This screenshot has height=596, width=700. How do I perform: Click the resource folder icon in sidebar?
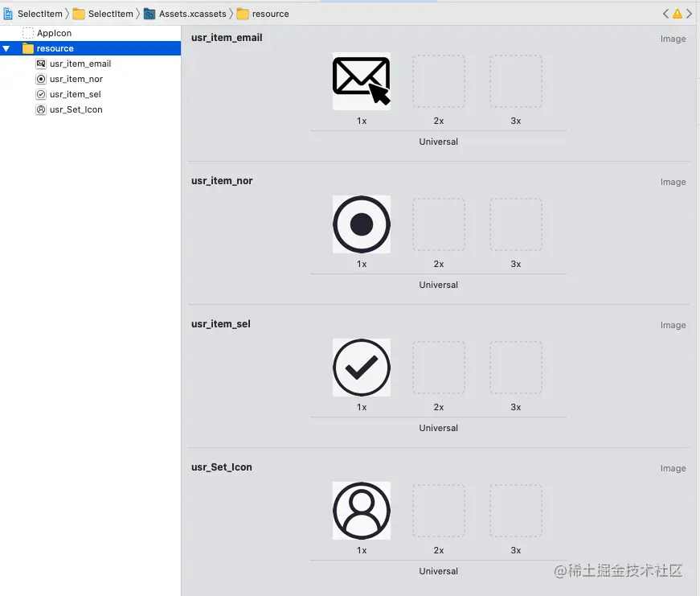(28, 48)
